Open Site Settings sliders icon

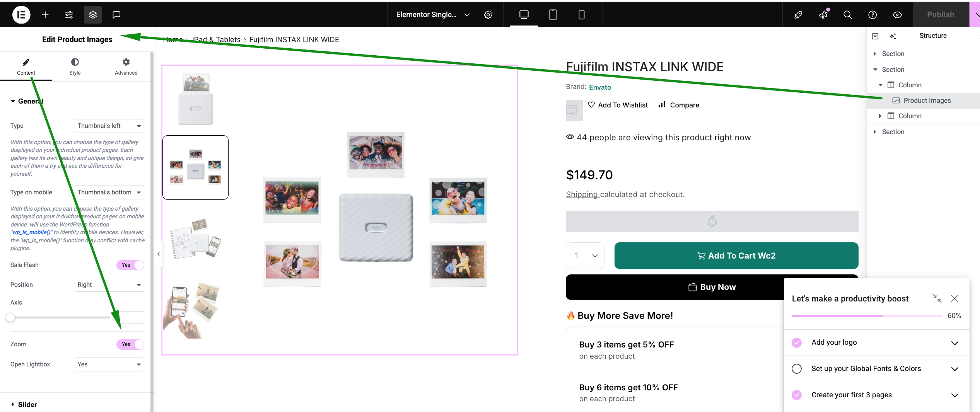pos(69,15)
